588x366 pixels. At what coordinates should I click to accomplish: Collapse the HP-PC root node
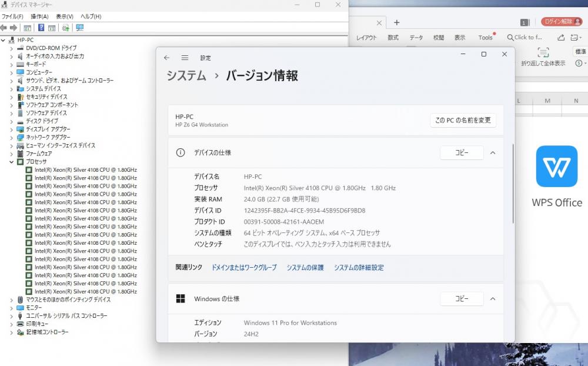(x=3, y=40)
